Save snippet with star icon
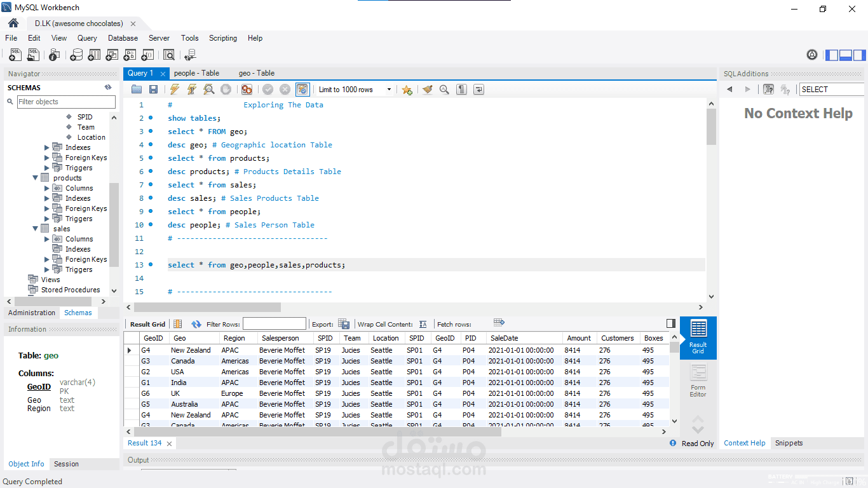 tap(407, 90)
